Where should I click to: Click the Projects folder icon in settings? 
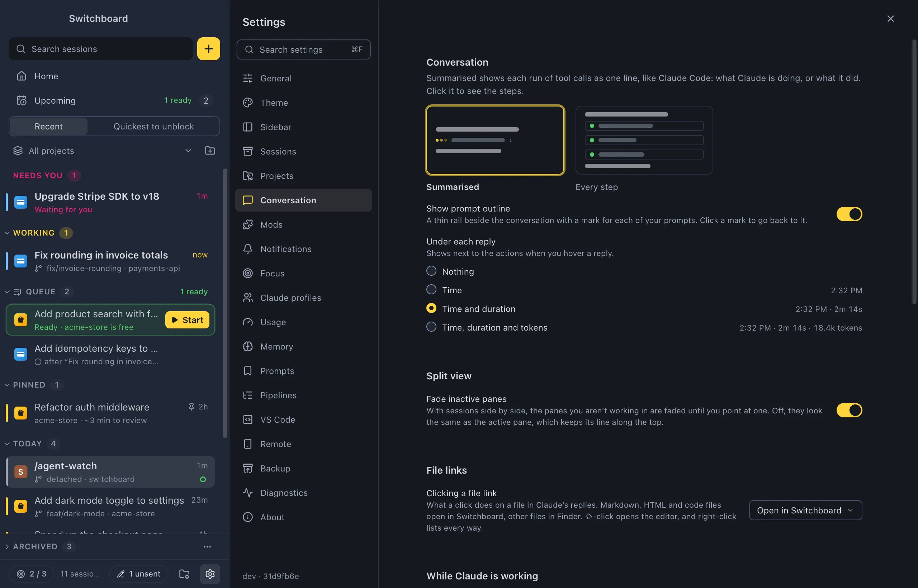click(248, 176)
